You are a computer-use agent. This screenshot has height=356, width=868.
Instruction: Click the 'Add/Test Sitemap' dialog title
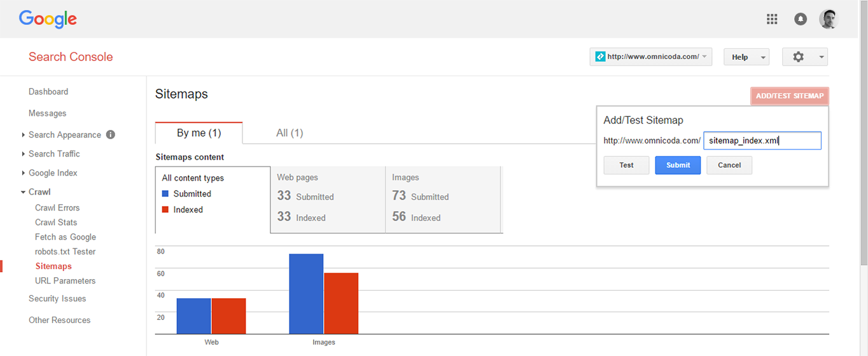(x=643, y=120)
